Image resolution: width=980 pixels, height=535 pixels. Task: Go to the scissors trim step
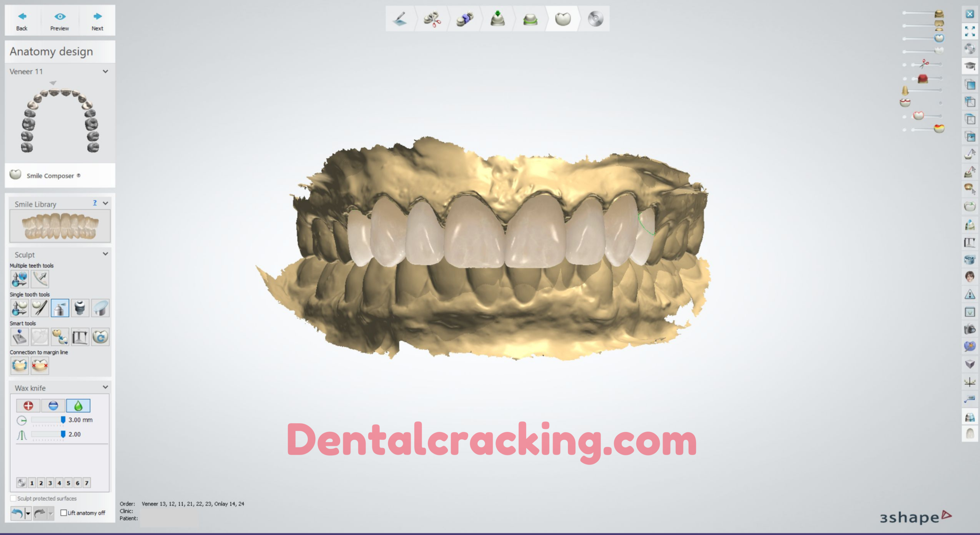pos(432,19)
